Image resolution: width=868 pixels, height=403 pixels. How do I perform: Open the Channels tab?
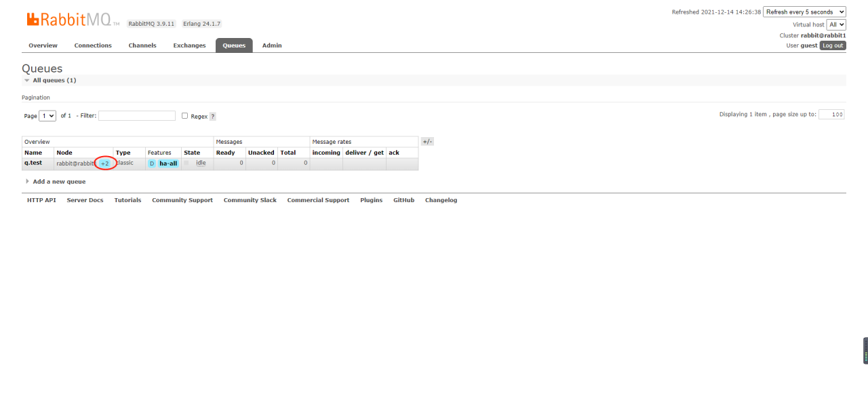(x=142, y=45)
